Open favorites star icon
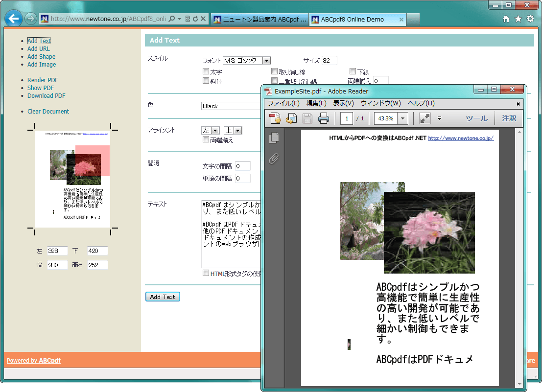This screenshot has height=392, width=542. (x=518, y=19)
